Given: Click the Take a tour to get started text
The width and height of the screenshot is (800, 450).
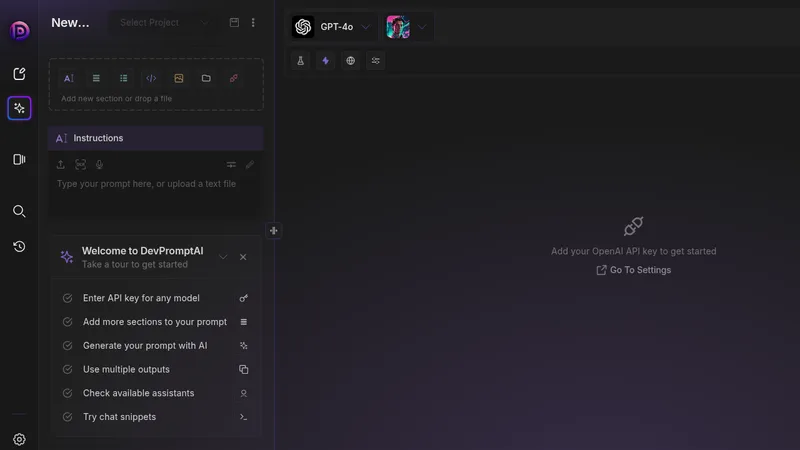Looking at the screenshot, I should click(135, 264).
